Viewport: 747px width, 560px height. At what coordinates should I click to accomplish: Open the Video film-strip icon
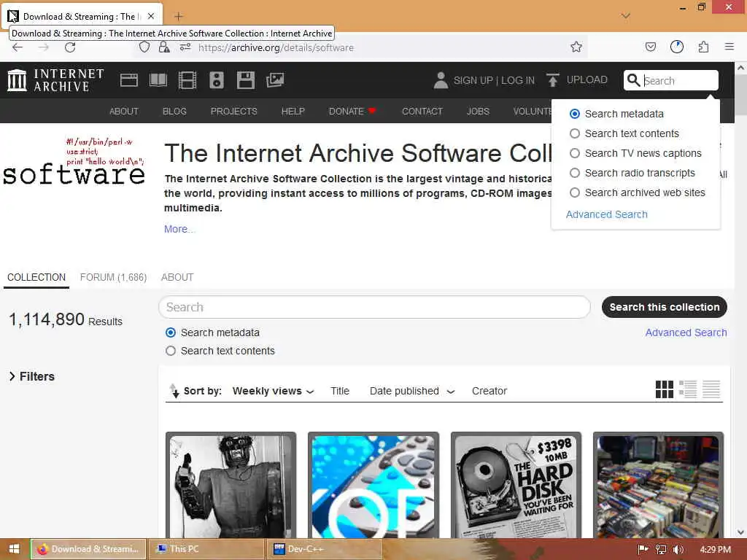[187, 80]
